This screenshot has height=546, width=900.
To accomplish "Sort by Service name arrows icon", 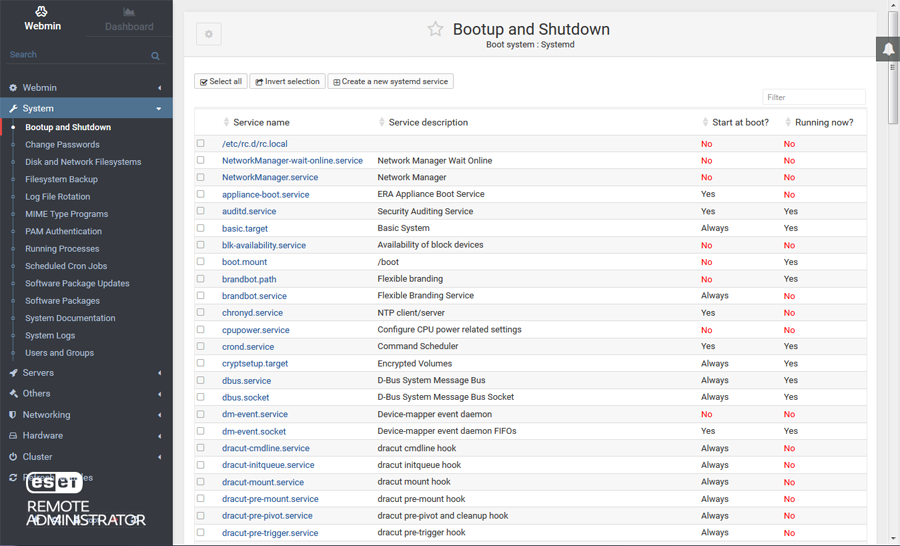I will (x=226, y=122).
